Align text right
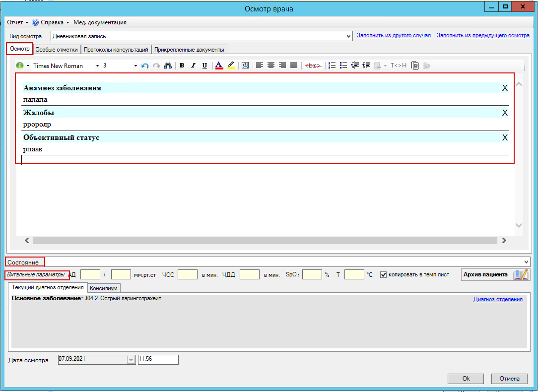This screenshot has height=392, width=538. [x=282, y=65]
